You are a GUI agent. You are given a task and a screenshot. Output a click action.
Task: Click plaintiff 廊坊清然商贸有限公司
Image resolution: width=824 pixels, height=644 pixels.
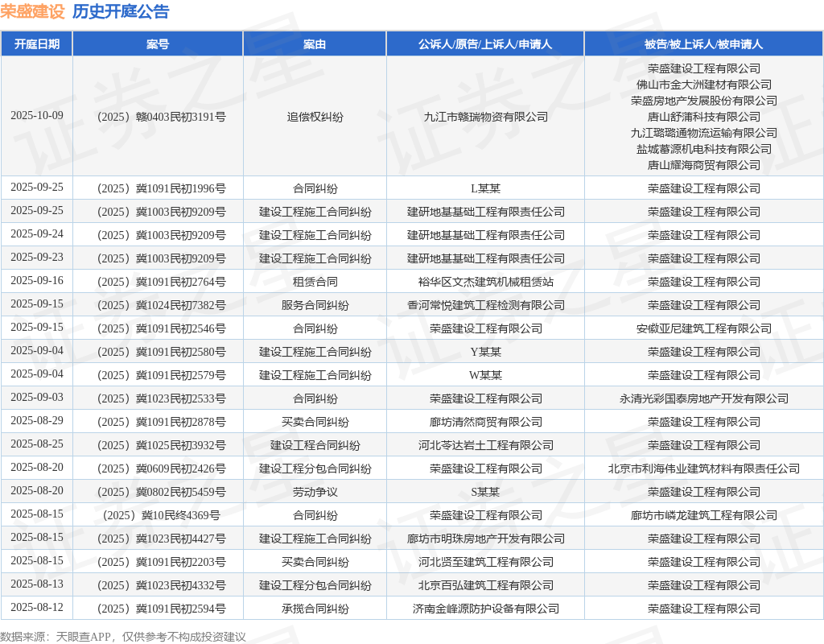pyautogui.click(x=485, y=422)
